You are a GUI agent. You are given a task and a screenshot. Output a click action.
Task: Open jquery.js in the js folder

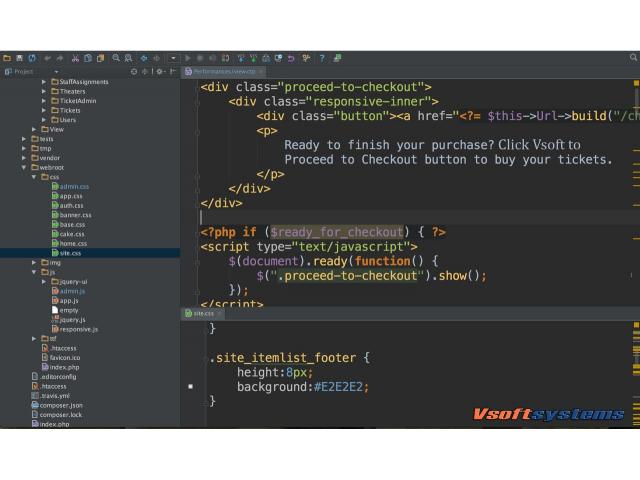(x=71, y=319)
